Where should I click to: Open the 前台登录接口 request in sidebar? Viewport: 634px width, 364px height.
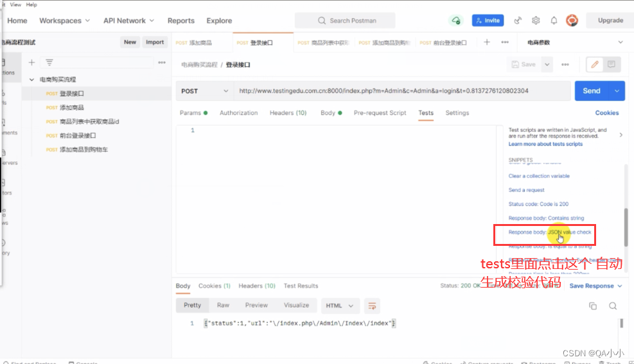(x=78, y=135)
